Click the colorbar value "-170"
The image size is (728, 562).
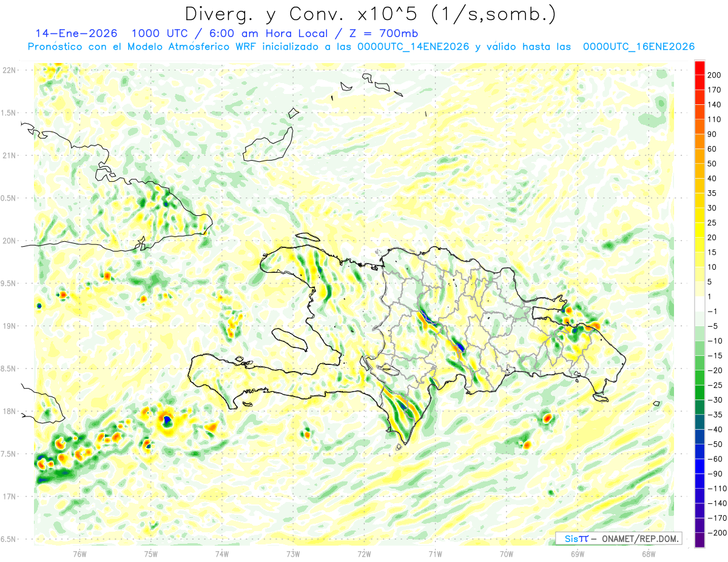click(x=716, y=518)
